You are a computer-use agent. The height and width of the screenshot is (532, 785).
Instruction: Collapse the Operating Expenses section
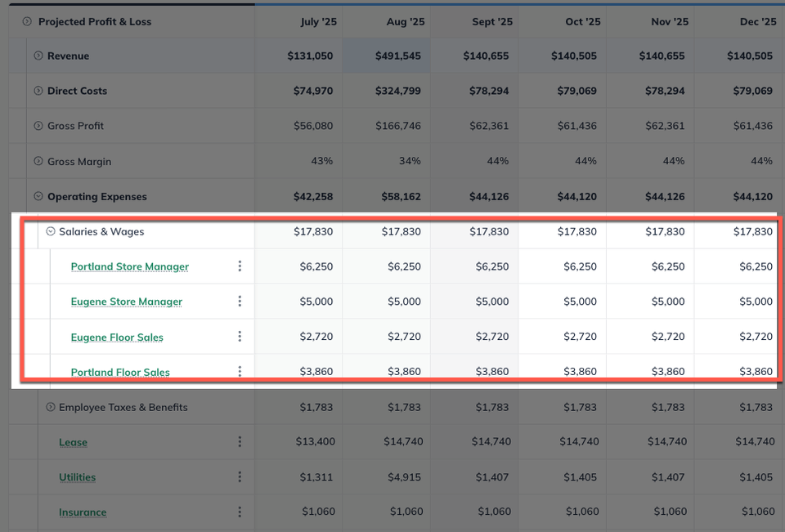click(38, 196)
